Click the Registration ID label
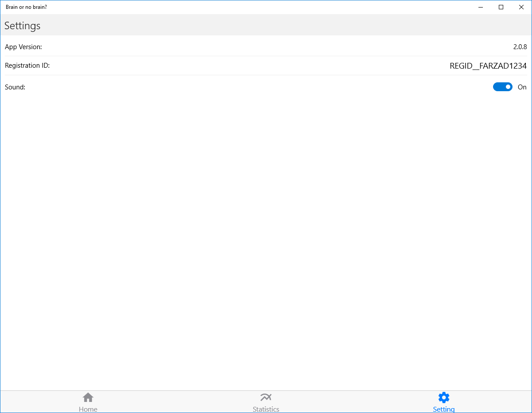532x413 pixels. tap(27, 66)
